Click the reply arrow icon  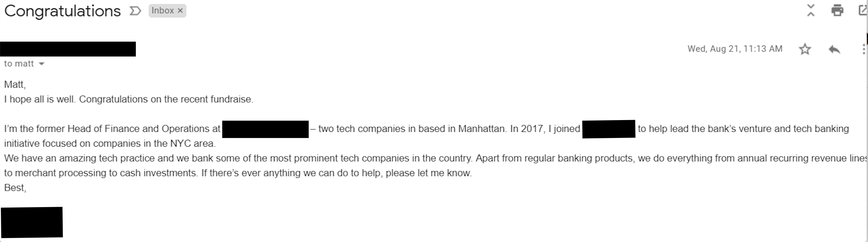[834, 49]
